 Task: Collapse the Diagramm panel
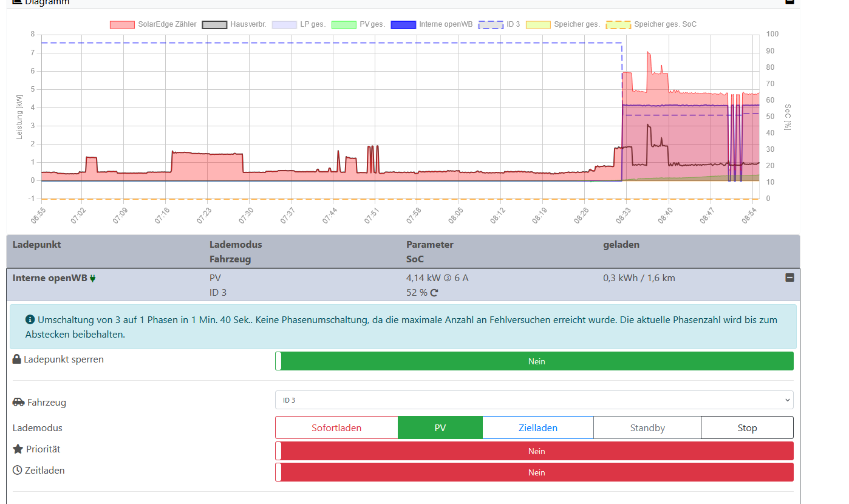pyautogui.click(x=789, y=2)
